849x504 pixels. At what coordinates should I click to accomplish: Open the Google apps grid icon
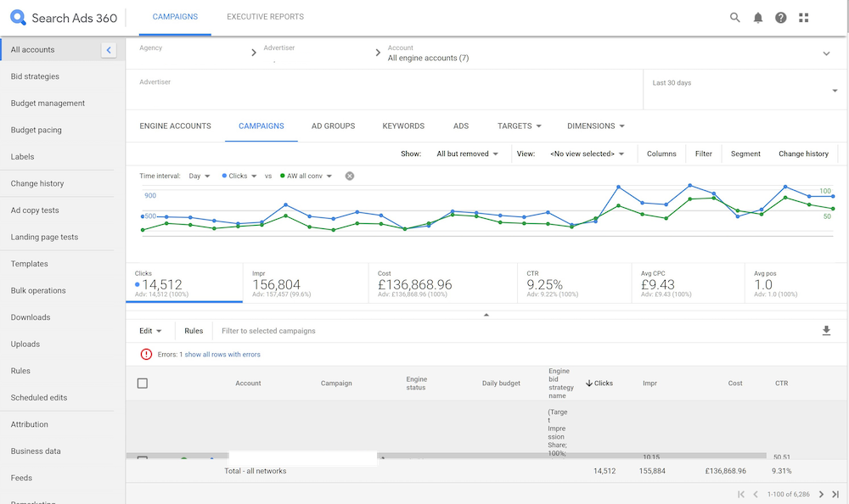pos(803,18)
